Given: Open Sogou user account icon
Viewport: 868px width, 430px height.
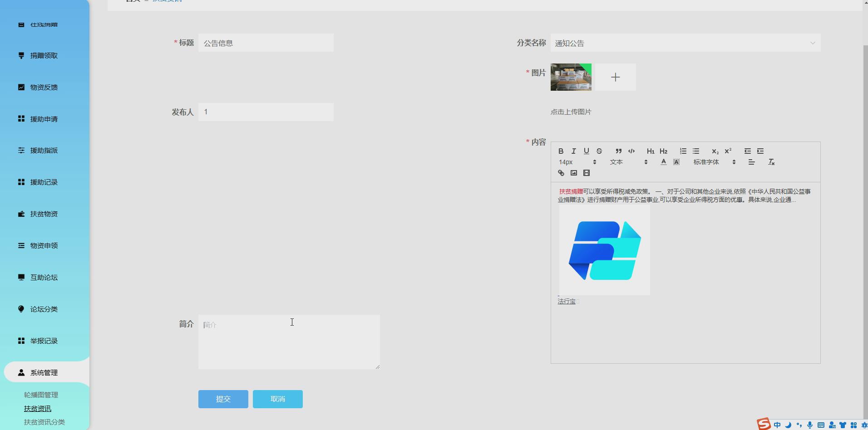Looking at the screenshot, I should point(832,425).
